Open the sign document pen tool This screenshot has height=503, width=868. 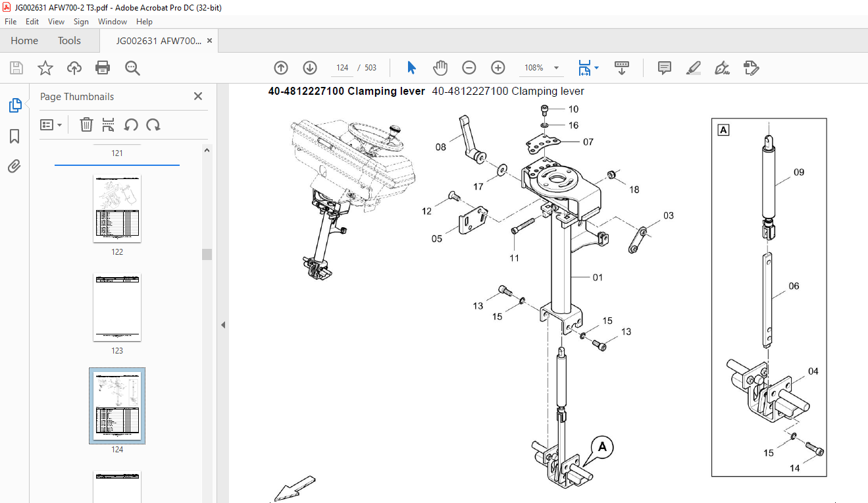tap(722, 68)
